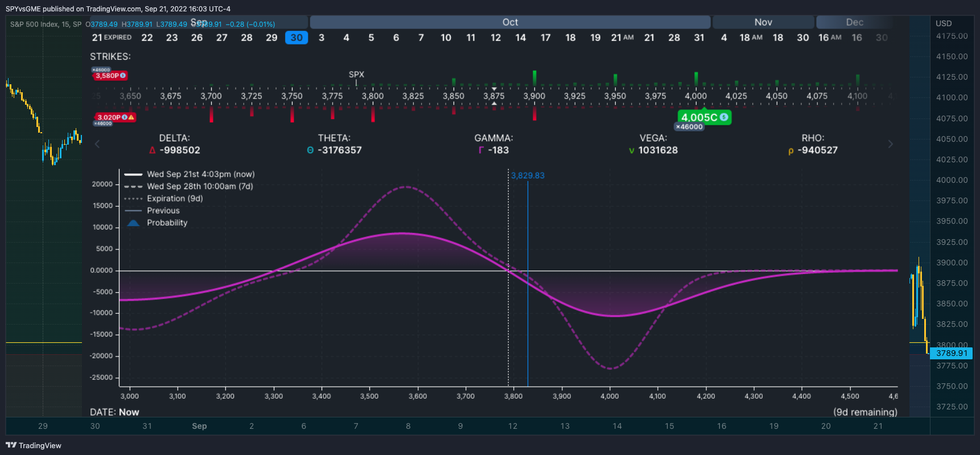
Task: Toggle the 'Wed Sep 21st 4:03pm (now)' legend line
Action: tap(190, 174)
